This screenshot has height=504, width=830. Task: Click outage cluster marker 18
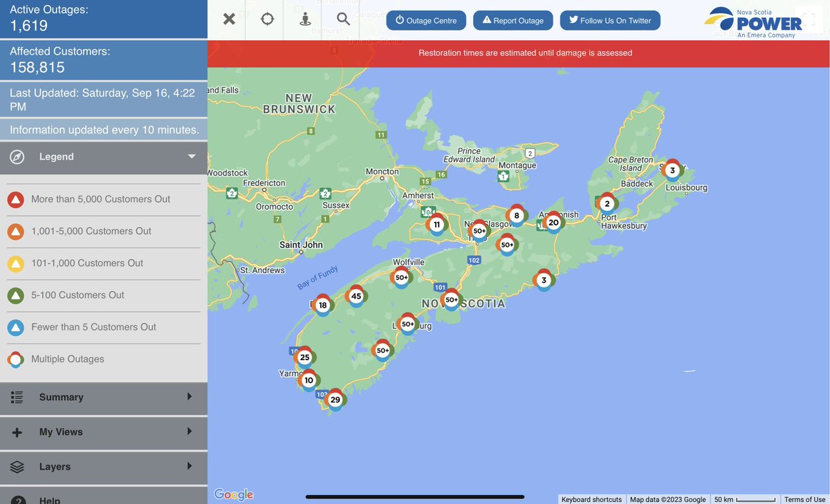(x=323, y=306)
